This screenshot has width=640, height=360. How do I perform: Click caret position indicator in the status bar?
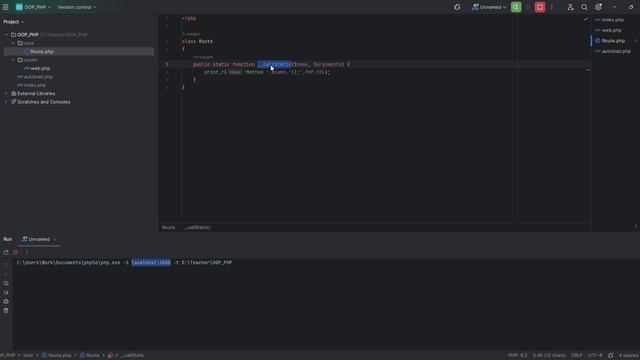[549, 356]
